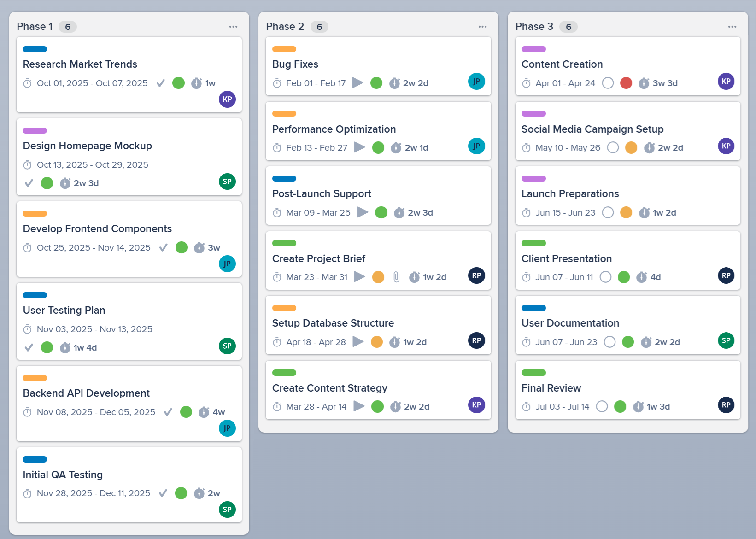Click the paperclip attachment icon on Create Project Brief
Image resolution: width=756 pixels, height=539 pixels.
[x=396, y=277]
